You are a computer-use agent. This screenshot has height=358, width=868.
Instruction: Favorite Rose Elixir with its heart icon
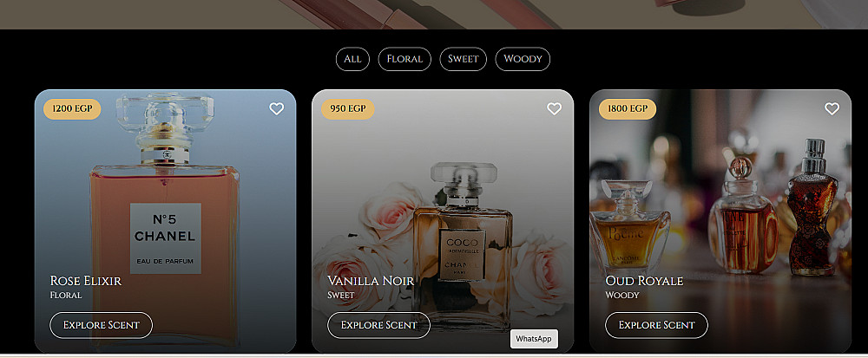(277, 109)
